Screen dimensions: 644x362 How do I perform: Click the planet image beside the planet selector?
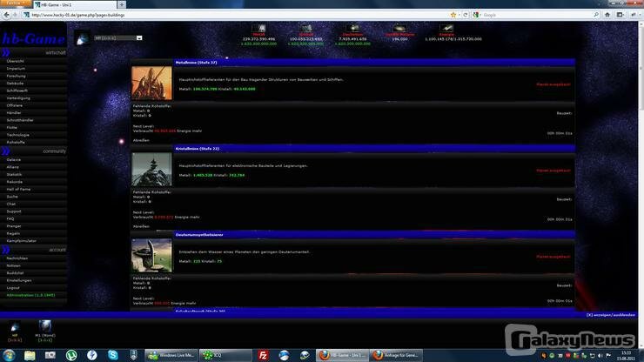click(x=83, y=38)
